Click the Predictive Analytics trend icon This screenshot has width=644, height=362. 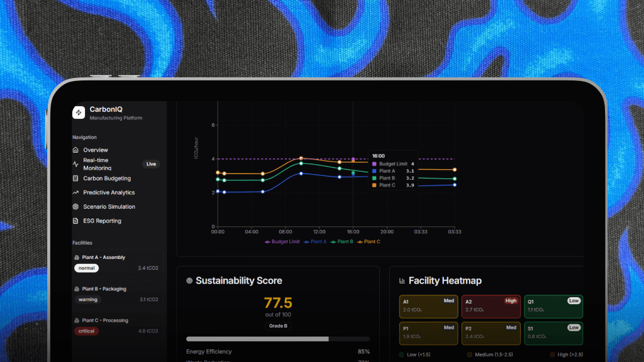75,193
